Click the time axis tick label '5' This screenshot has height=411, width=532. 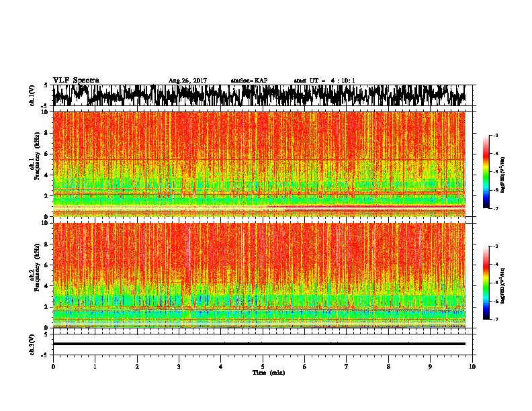pos(263,367)
